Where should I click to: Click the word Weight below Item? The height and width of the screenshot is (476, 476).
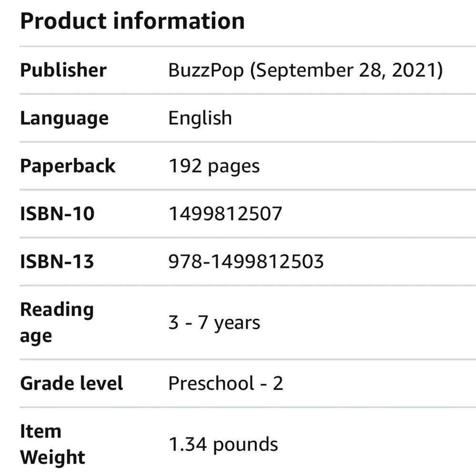coord(52,457)
